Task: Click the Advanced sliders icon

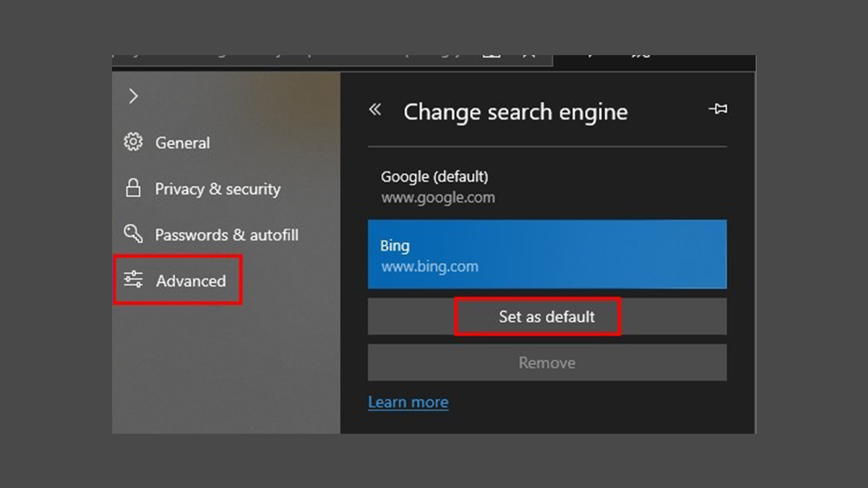Action: (133, 279)
